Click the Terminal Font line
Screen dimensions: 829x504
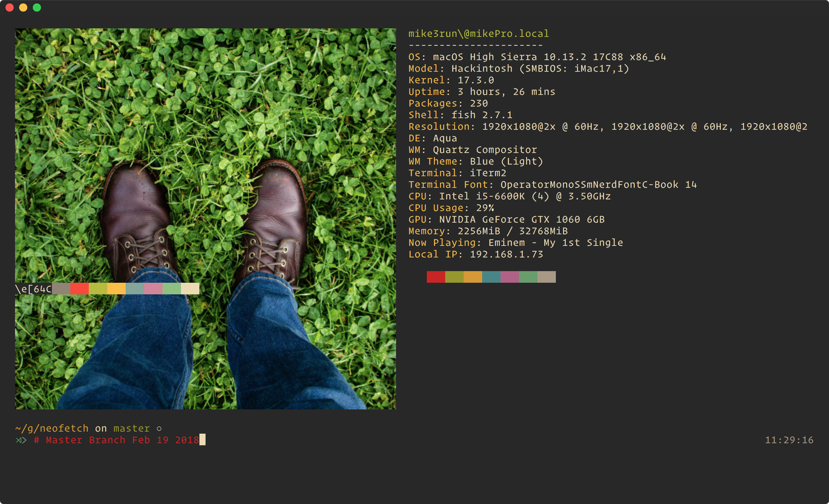553,184
